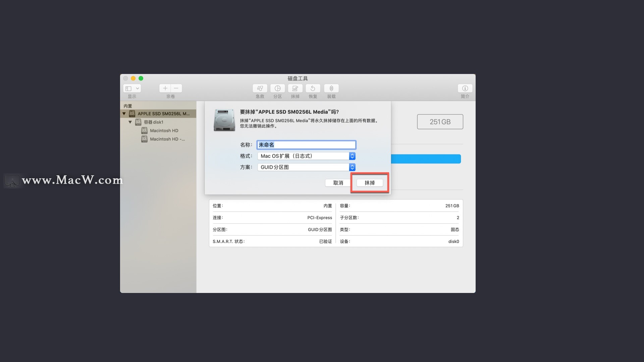Select APPLE SSD SM0256L in sidebar
This screenshot has width=644, height=362.
pyautogui.click(x=163, y=114)
